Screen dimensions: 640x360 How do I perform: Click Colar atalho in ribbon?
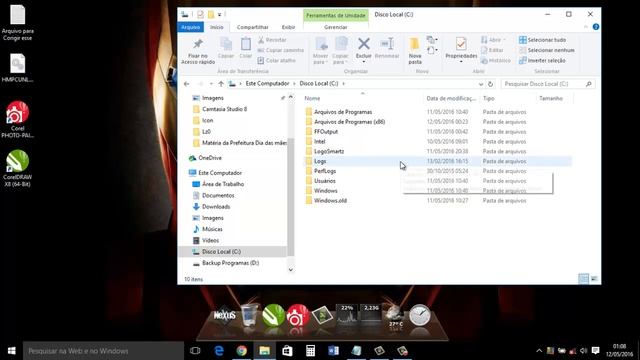click(277, 60)
